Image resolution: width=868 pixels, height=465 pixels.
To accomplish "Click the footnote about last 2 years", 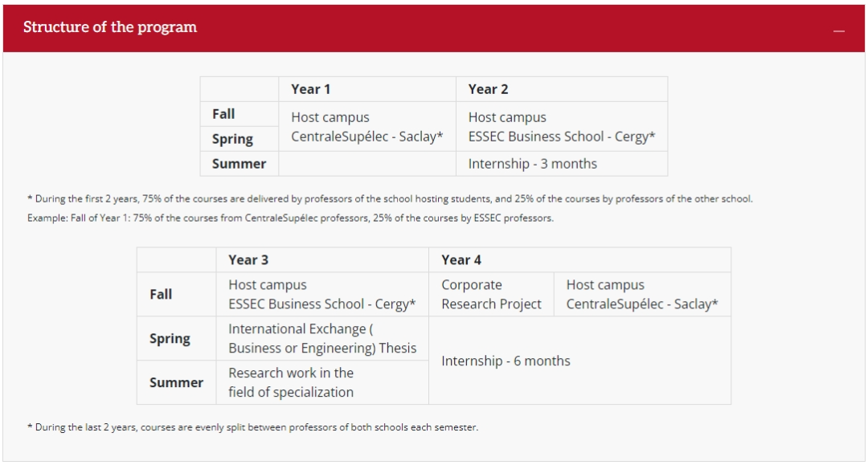I will 252,426.
